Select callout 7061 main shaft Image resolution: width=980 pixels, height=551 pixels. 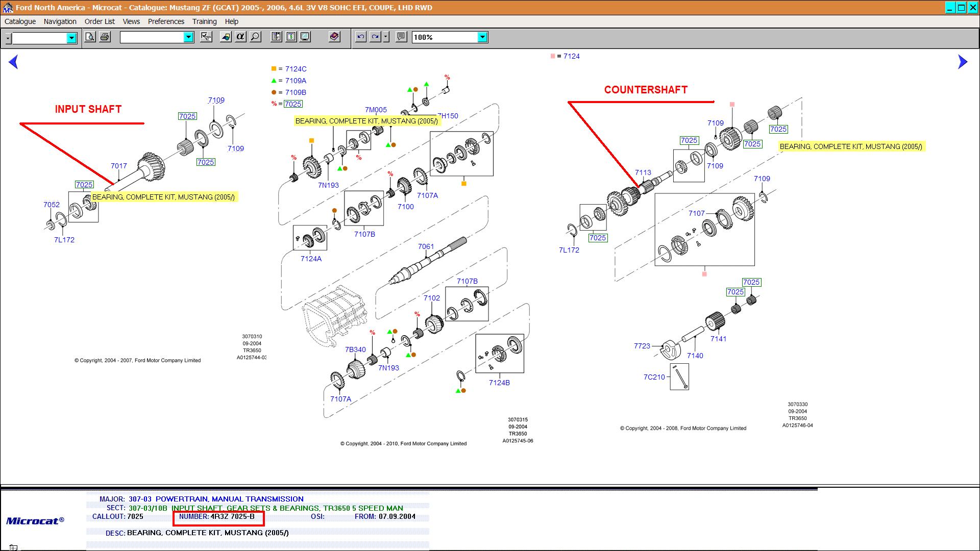(426, 246)
